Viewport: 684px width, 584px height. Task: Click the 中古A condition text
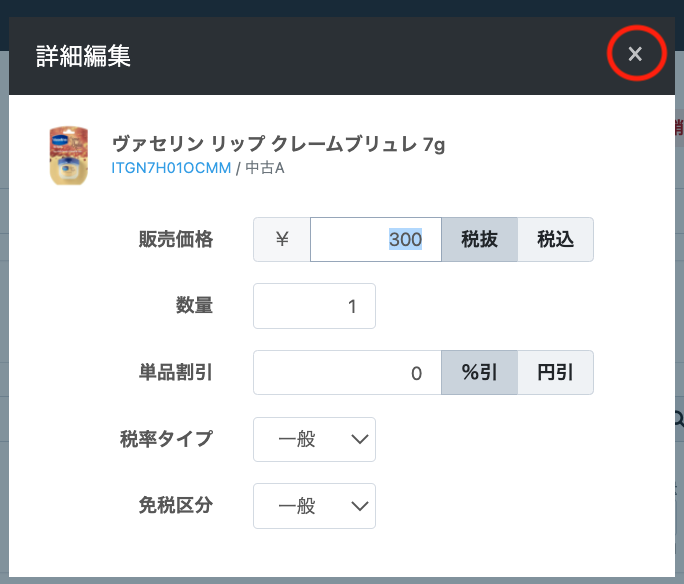coord(265,167)
